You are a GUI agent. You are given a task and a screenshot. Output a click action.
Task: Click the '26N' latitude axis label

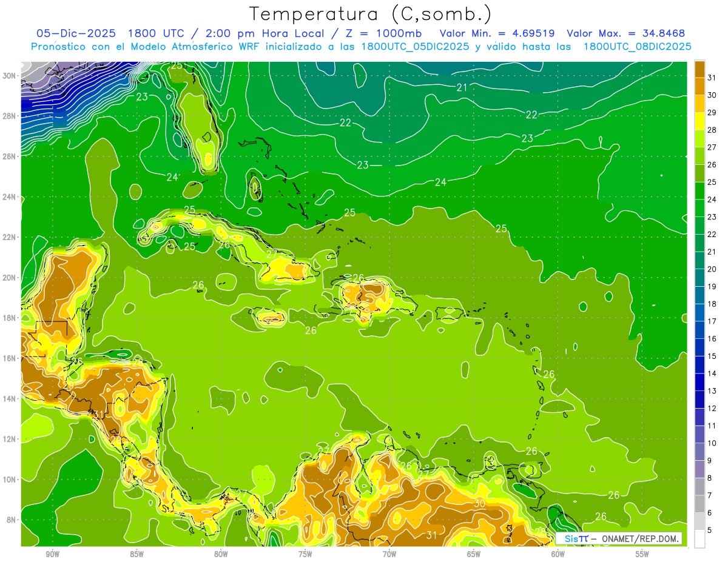[x=10, y=156]
